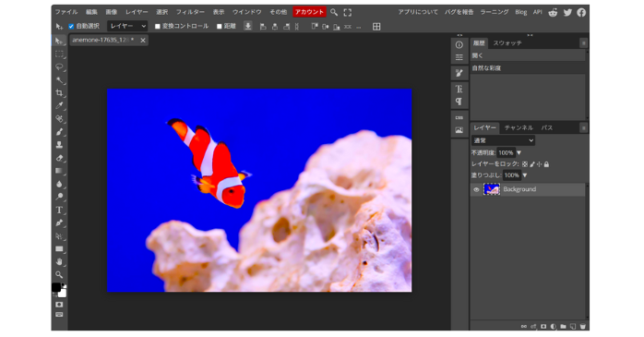The image size is (644, 337).
Task: Enable the 変換コントロール checkbox
Action: point(157,26)
